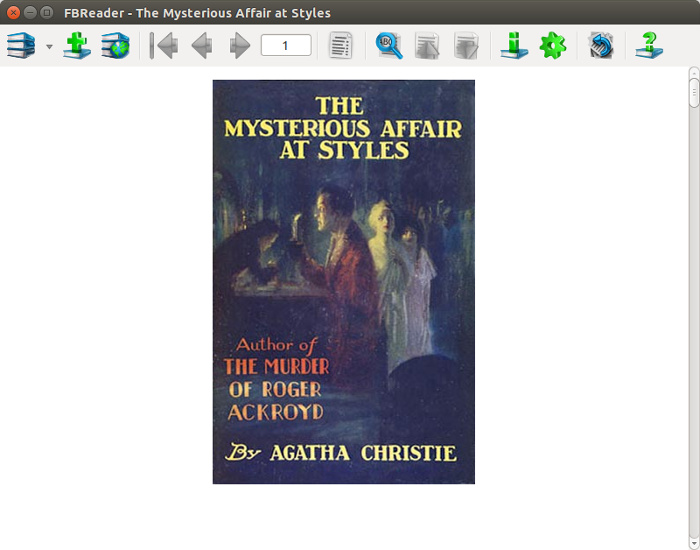The width and height of the screenshot is (700, 550).
Task: Rotate the text with the rotate icon
Action: point(601,45)
